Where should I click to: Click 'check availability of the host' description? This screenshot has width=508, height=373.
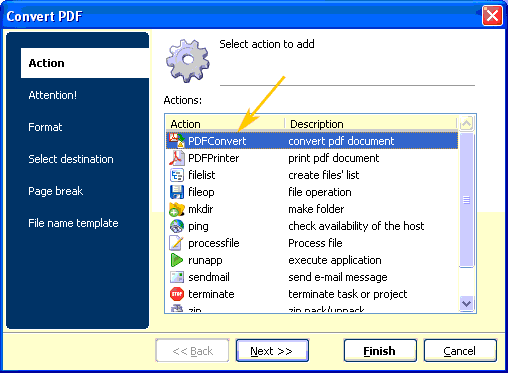356,226
